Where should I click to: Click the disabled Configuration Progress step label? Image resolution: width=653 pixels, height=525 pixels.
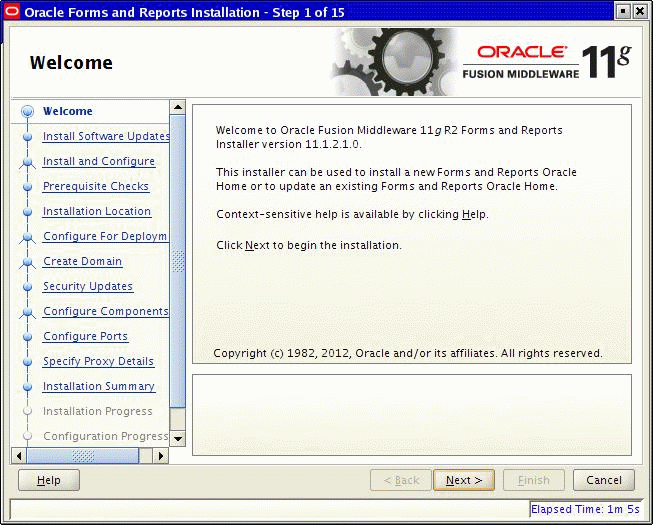(106, 436)
